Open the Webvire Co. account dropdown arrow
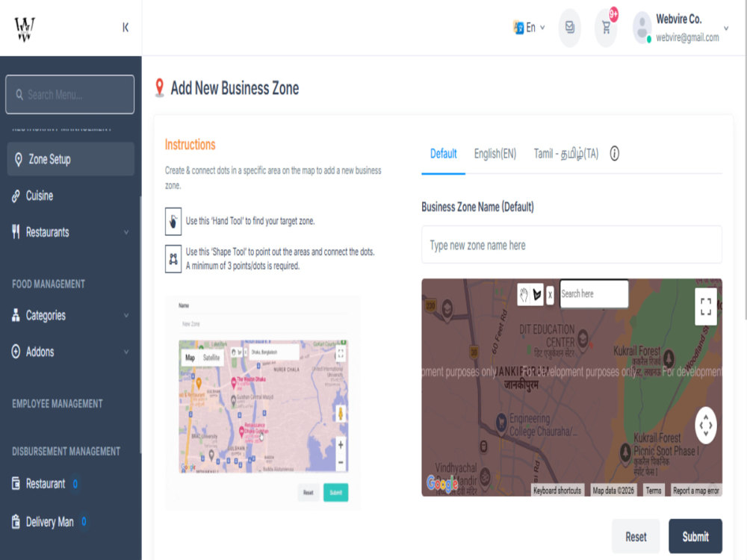Screen dimensions: 747x560 point(726,28)
